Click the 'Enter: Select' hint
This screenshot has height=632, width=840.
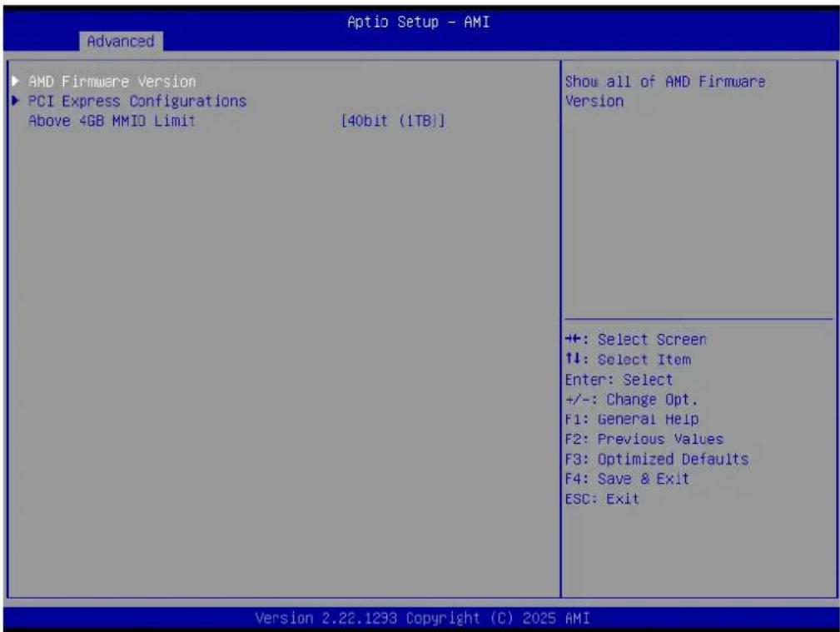[x=619, y=380]
